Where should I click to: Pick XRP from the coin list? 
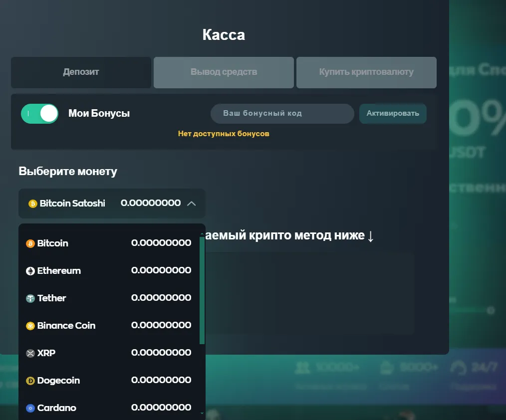(x=109, y=353)
